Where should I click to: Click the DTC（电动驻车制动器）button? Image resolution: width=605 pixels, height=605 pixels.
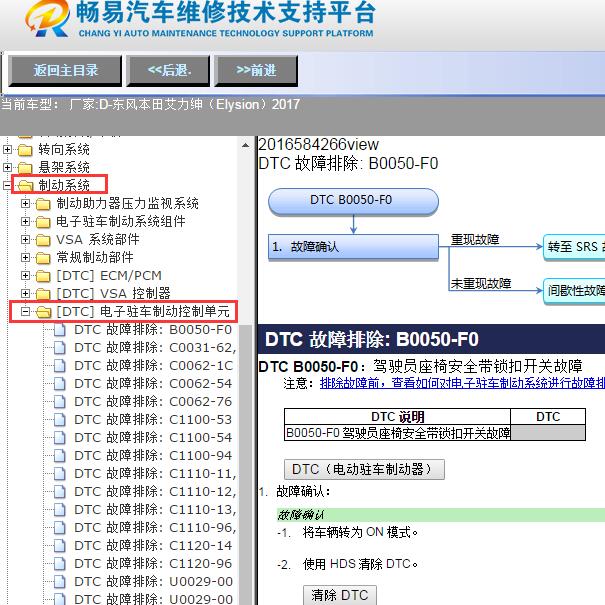364,470
